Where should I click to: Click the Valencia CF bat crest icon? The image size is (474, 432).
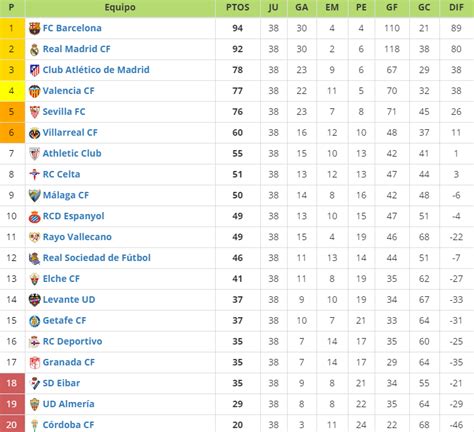tap(34, 91)
